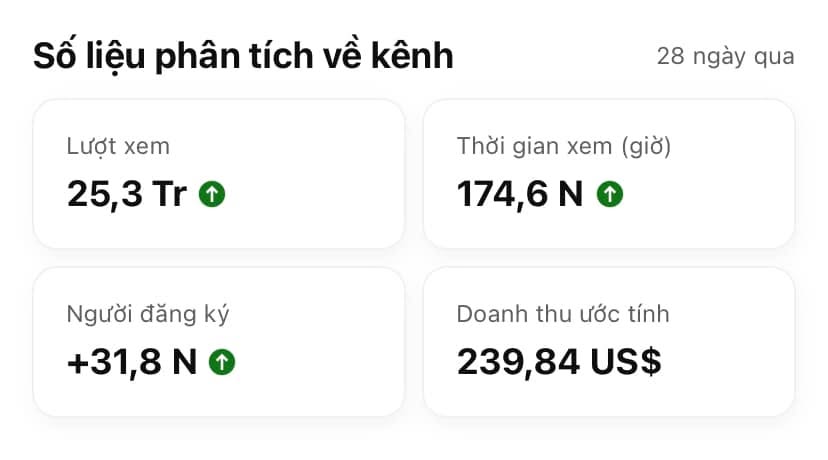Open the Lượt xem analytics card
The width and height of the screenshot is (828, 460).
[219, 174]
